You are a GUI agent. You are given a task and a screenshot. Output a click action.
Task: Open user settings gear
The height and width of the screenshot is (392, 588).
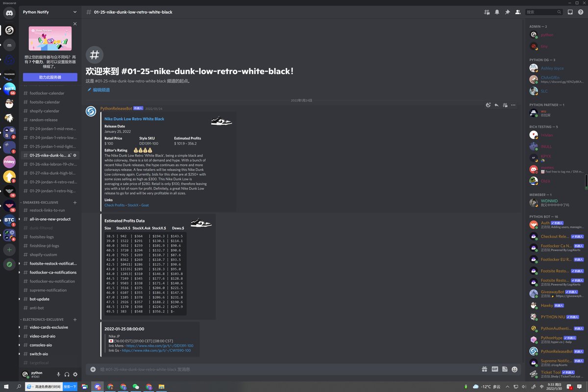point(75,374)
